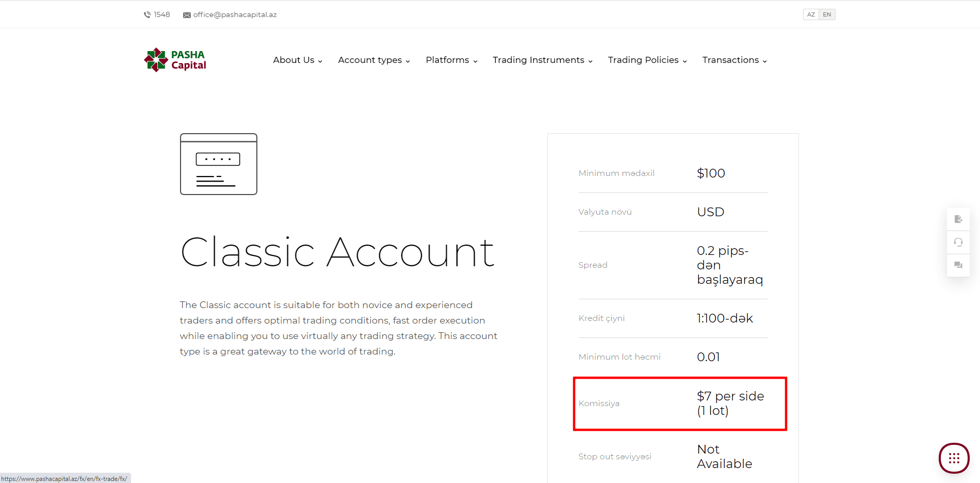
Task: Switch language to AZ
Action: tap(811, 14)
